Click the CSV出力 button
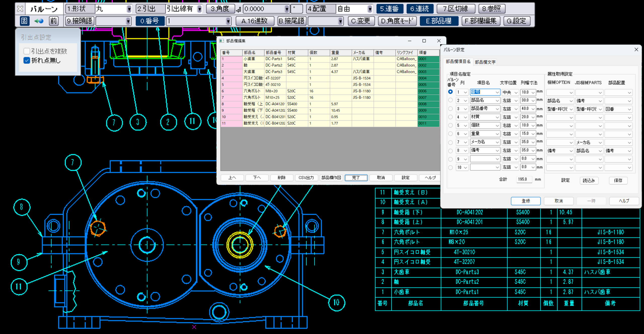644x334 pixels. 306,178
